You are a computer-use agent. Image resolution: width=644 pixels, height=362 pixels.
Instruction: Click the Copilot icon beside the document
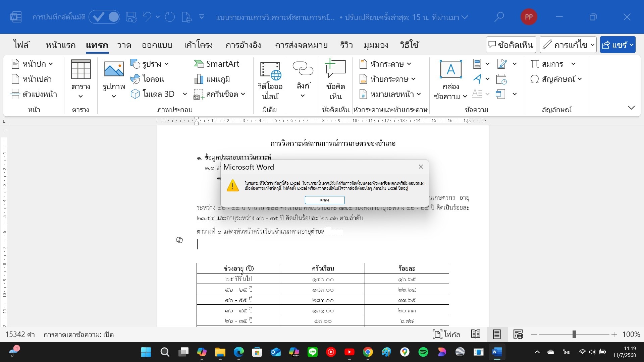point(179,240)
